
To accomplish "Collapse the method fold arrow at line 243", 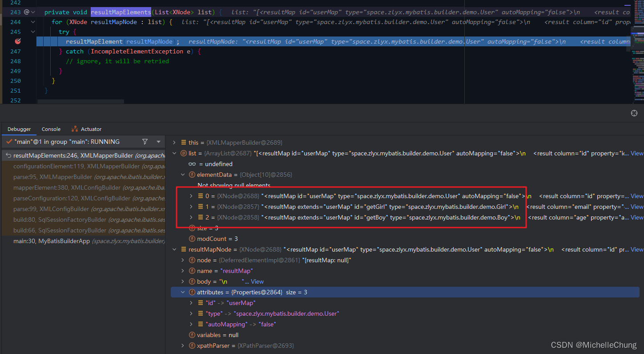I will 33,12.
